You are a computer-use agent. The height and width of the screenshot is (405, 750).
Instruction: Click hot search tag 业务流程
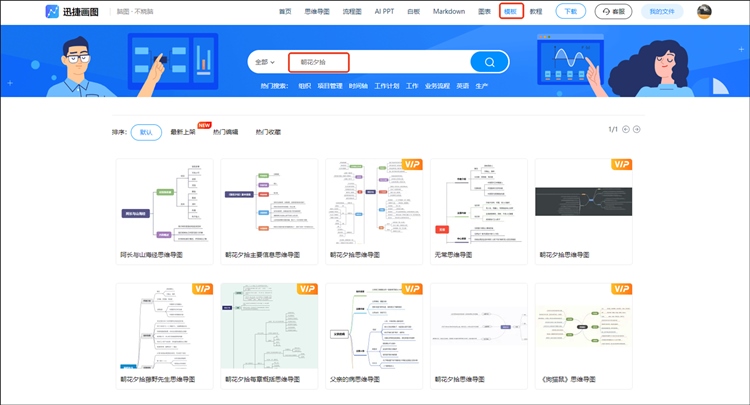[437, 86]
